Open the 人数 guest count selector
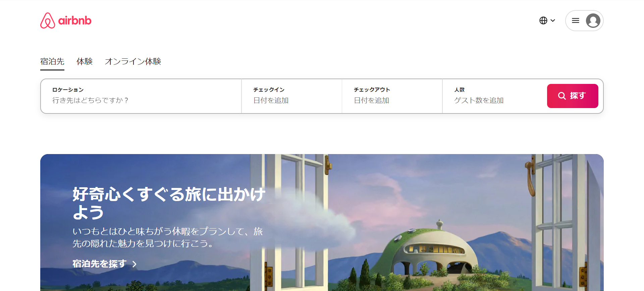This screenshot has height=291, width=644. point(494,96)
